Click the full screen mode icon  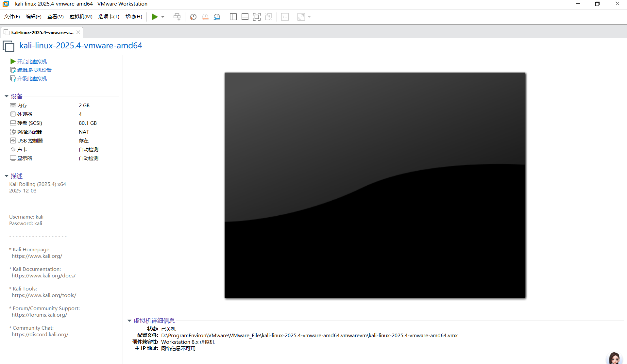257,17
